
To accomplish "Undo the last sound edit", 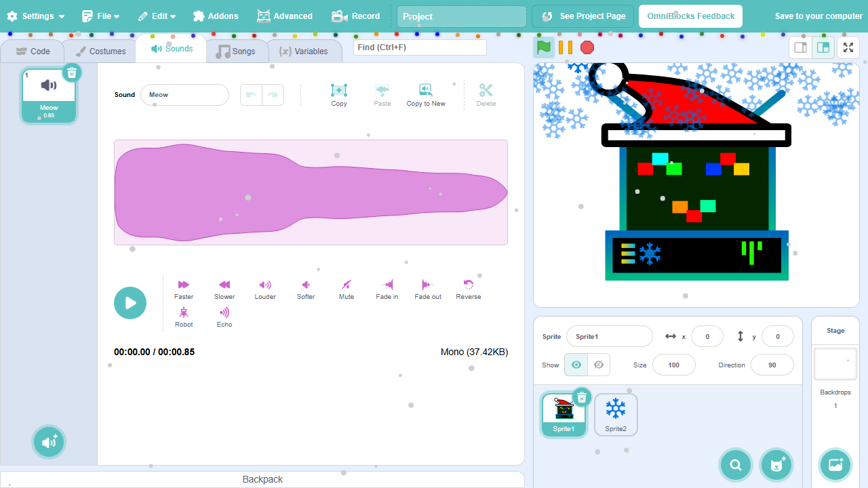I will coord(251,95).
